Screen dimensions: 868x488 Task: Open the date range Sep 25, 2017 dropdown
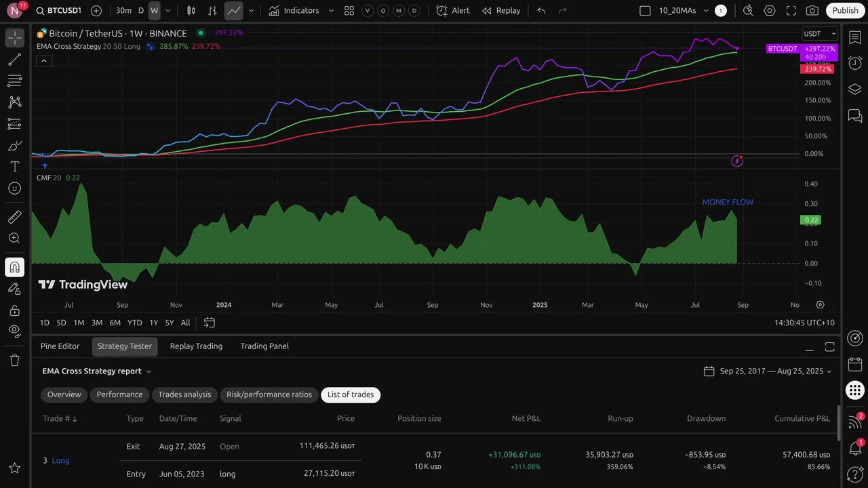(768, 371)
